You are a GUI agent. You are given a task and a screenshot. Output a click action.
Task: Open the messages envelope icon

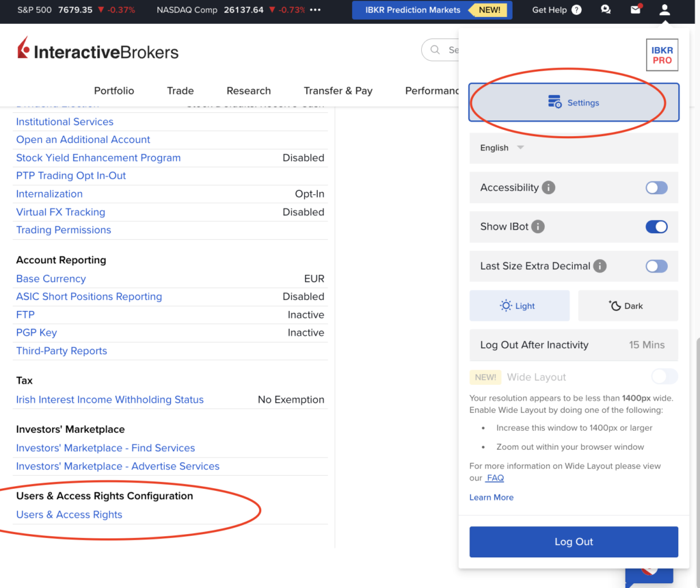[635, 10]
